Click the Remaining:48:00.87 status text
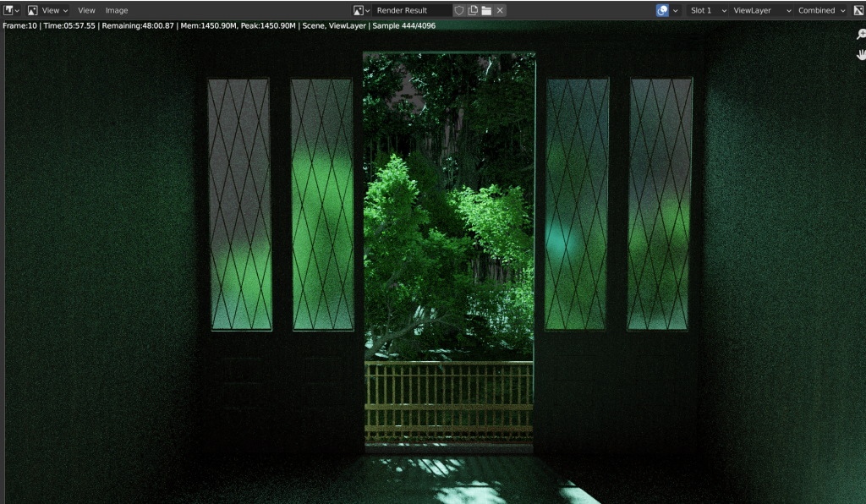This screenshot has width=866, height=504. coord(138,25)
